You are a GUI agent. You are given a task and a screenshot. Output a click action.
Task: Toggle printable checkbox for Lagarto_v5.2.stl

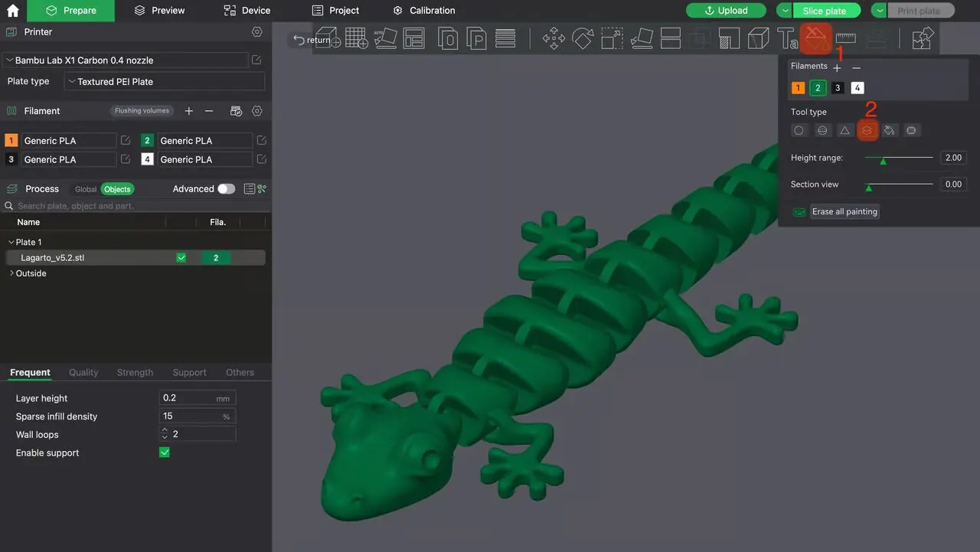coord(181,258)
